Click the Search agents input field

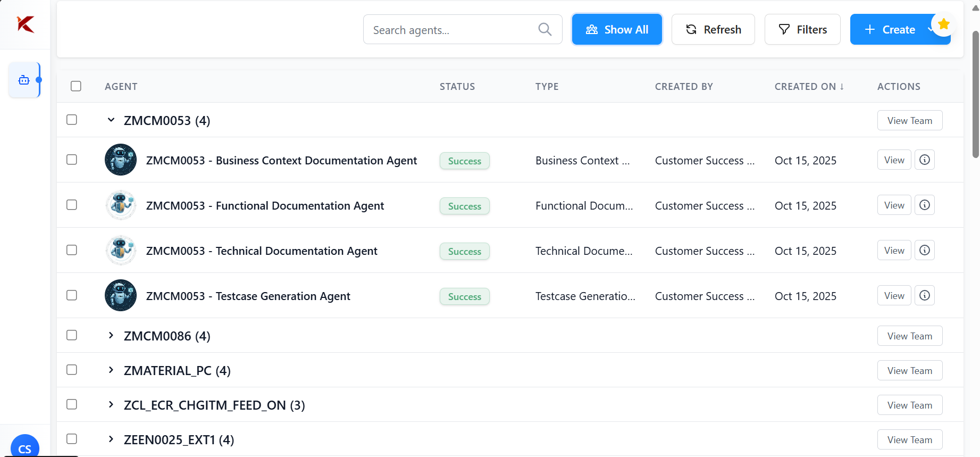(x=452, y=30)
